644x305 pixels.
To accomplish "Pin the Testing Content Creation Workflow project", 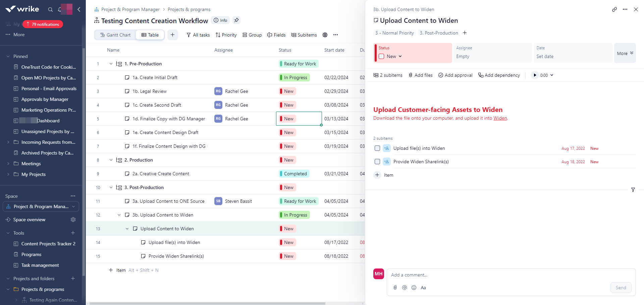I will (x=236, y=20).
